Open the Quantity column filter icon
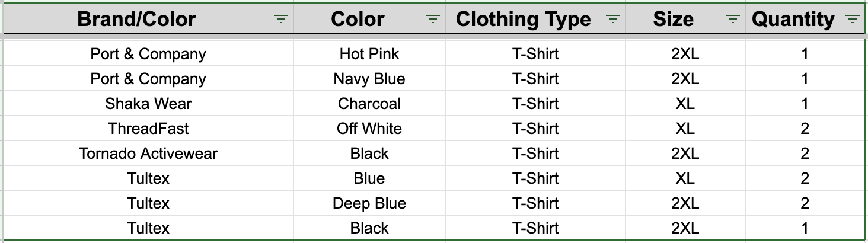Screen dimensions: 868x243 tap(853, 20)
